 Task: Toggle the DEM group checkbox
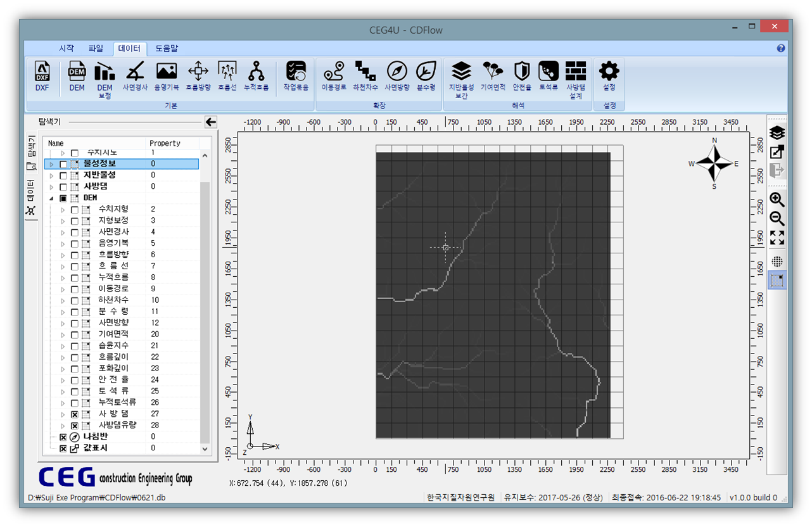tap(63, 198)
